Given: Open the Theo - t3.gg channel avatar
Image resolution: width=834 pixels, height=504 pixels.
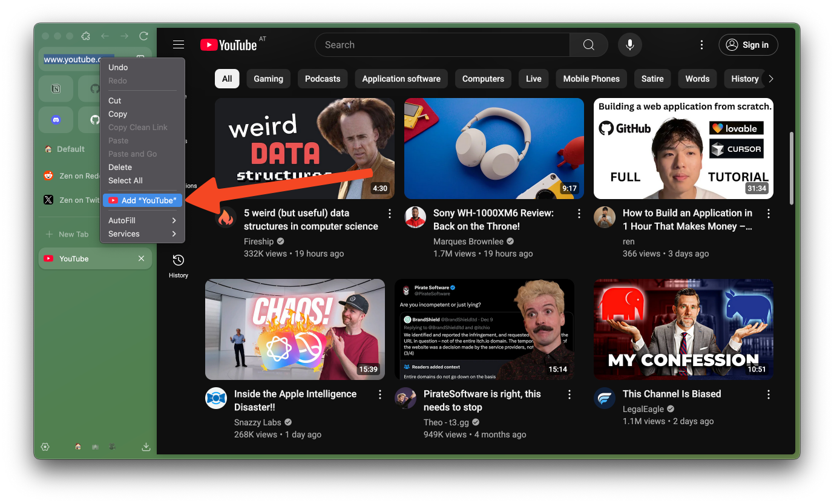Looking at the screenshot, I should tap(406, 398).
